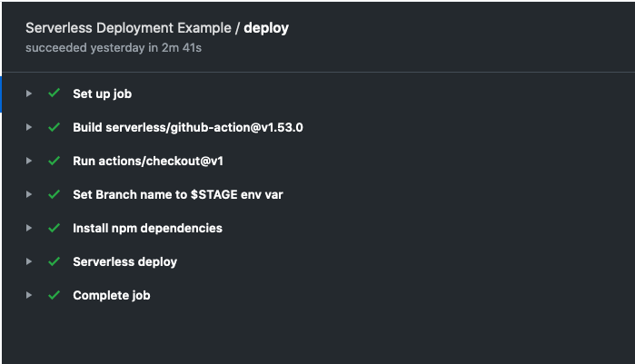Expand the Install npm dependencies arrow
This screenshot has width=635, height=364.
30,228
